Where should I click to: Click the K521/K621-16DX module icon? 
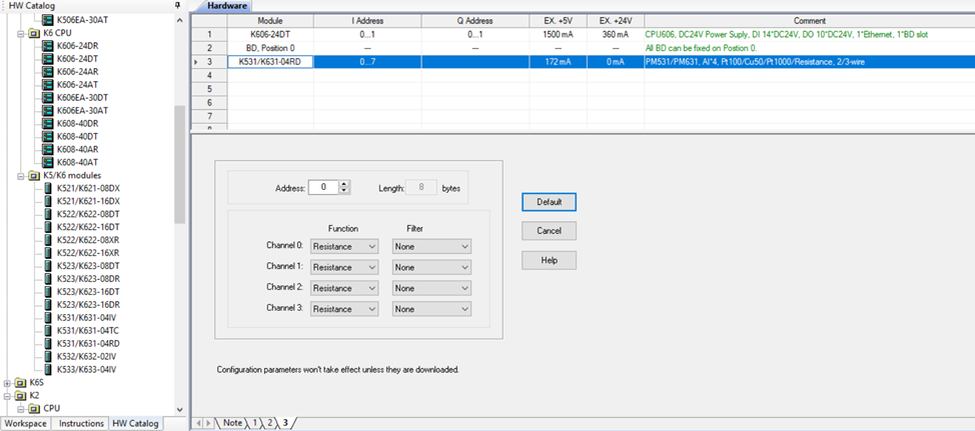tap(48, 201)
